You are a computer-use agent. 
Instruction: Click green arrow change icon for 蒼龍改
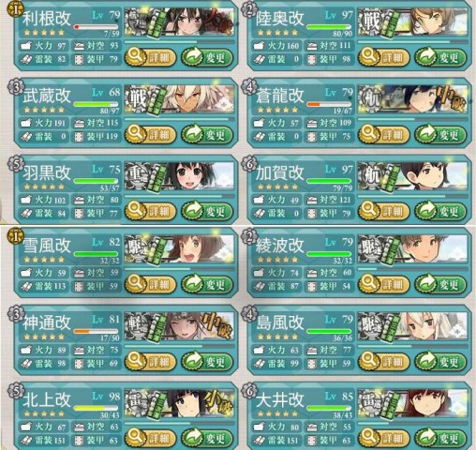pyautogui.click(x=426, y=134)
